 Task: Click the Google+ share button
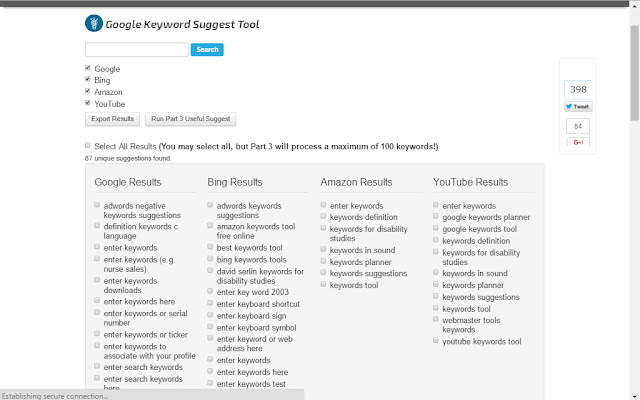578,142
